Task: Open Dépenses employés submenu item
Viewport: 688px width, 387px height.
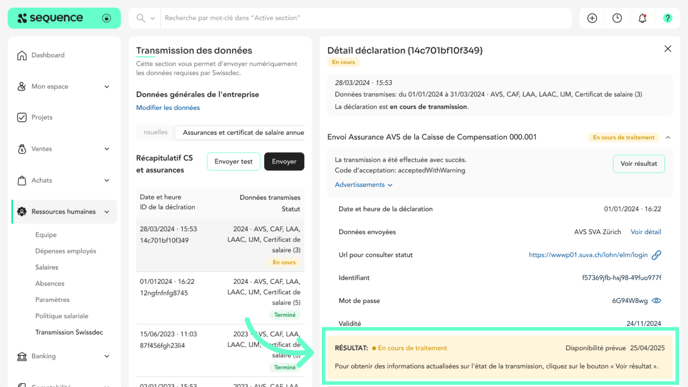Action: pyautogui.click(x=65, y=251)
